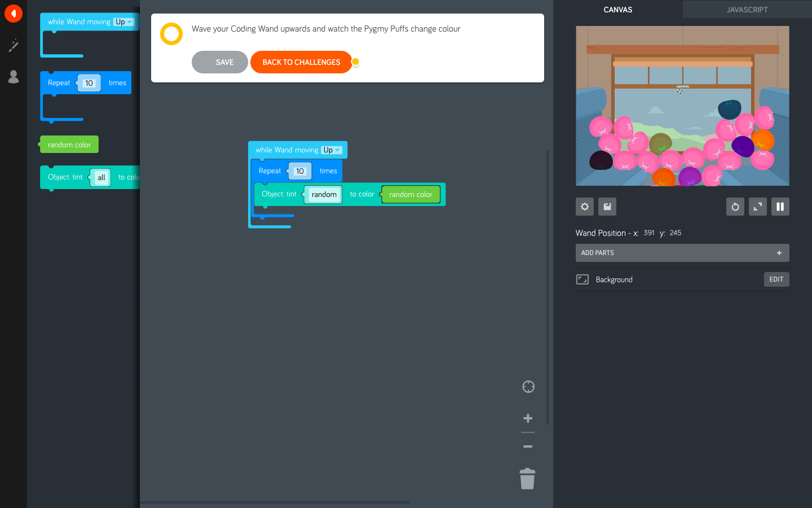Open Up dropdown in workspace Wand block
Image resolution: width=812 pixels, height=508 pixels.
(332, 150)
